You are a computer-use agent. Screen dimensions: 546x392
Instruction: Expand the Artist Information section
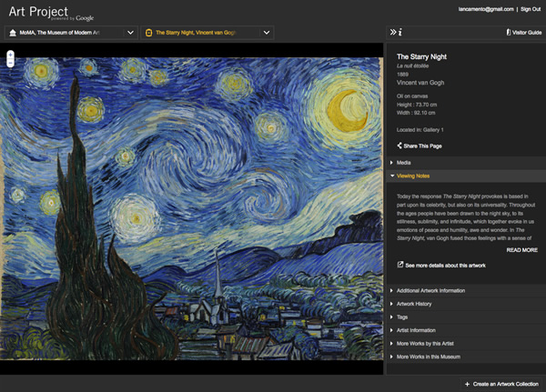pyautogui.click(x=466, y=330)
